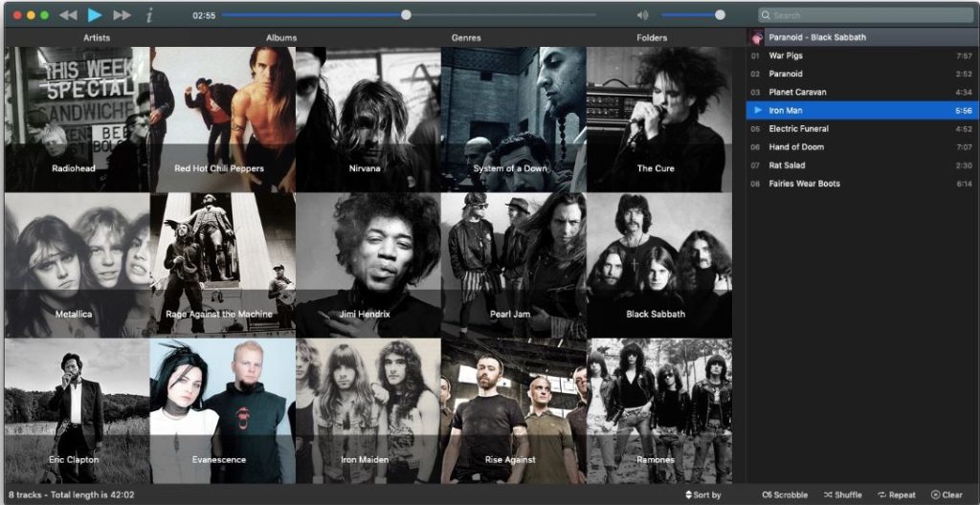
Task: Open The Cure artist tile
Action: [659, 120]
